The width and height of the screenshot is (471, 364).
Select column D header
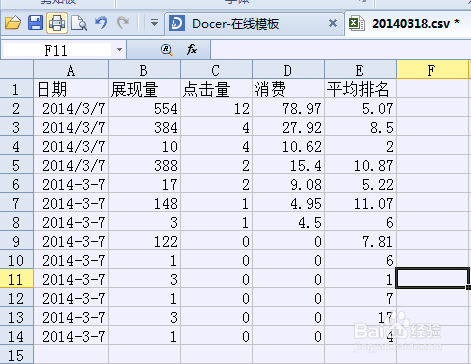pos(288,70)
